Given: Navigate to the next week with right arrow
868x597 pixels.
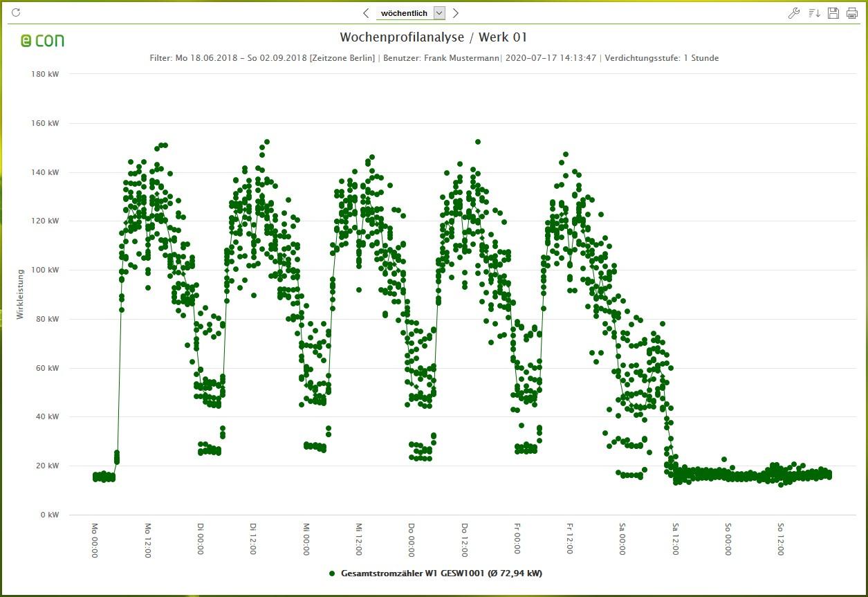Looking at the screenshot, I should coord(456,12).
